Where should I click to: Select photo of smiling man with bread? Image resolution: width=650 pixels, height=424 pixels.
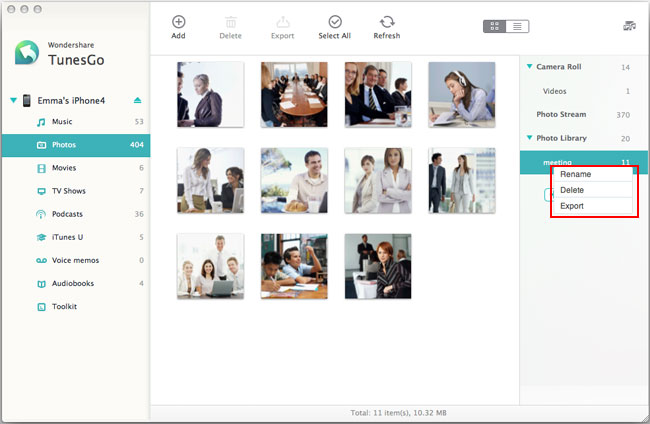294,180
